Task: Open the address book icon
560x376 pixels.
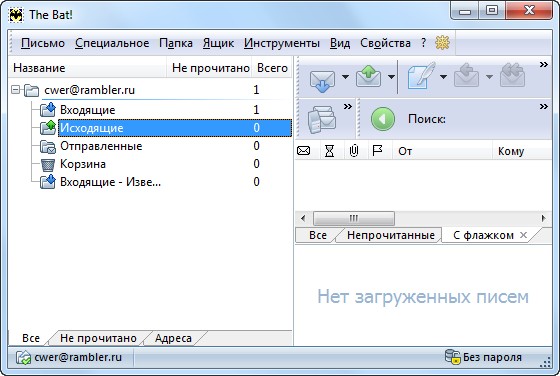Action: [x=321, y=119]
